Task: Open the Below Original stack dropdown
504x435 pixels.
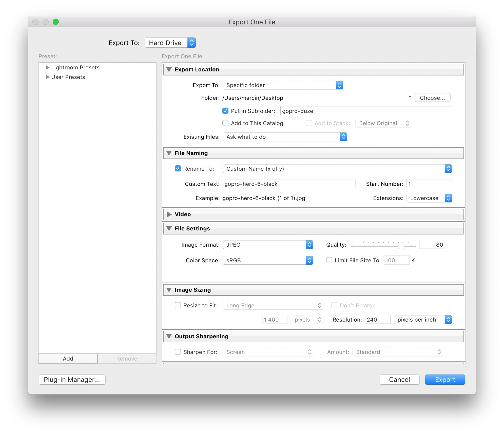Action: click(x=383, y=123)
